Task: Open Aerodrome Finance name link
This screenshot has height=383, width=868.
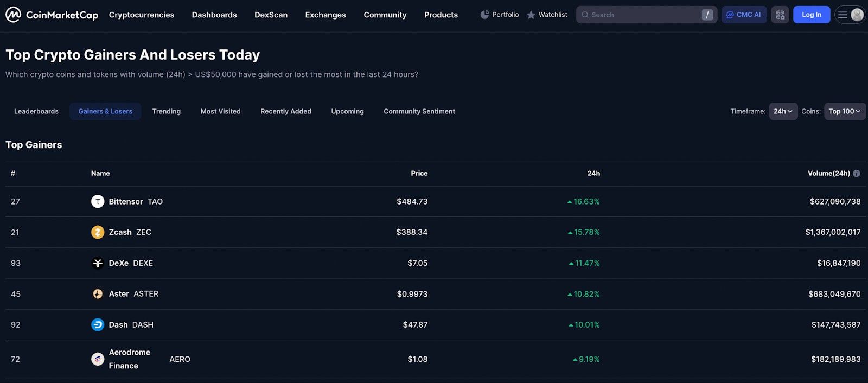Action: pos(130,359)
